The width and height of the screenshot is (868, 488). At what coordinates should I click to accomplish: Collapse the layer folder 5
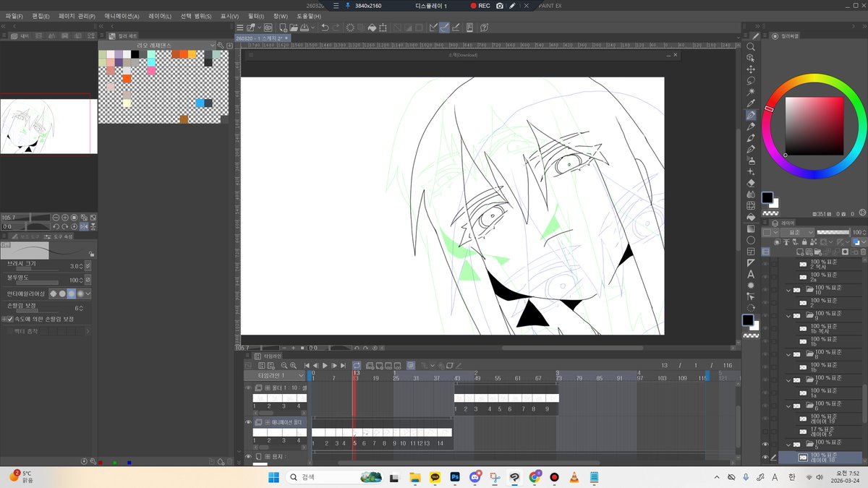coord(788,445)
